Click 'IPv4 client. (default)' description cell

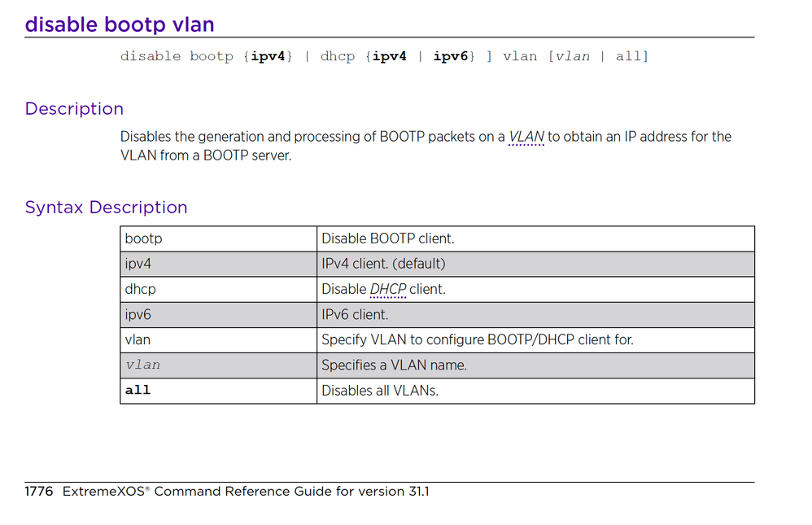point(535,265)
